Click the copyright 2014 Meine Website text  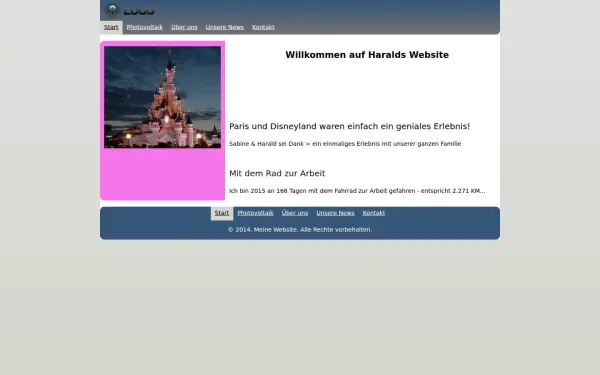300,230
